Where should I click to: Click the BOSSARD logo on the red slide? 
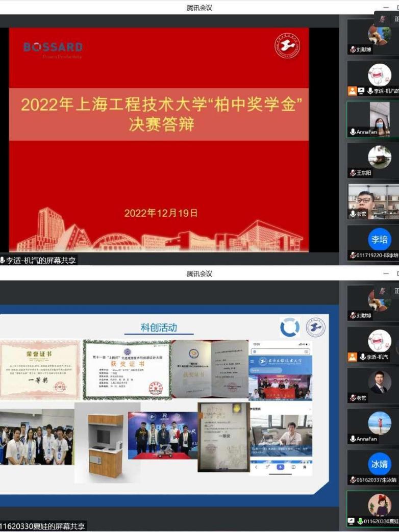(53, 47)
